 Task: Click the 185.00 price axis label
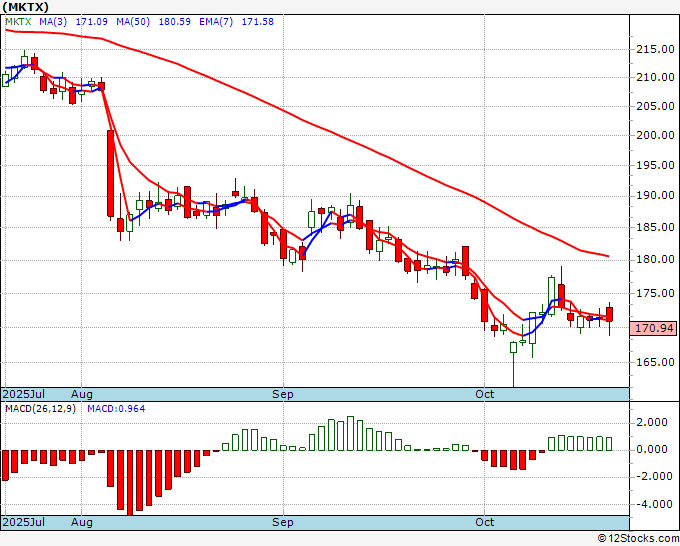coord(655,227)
